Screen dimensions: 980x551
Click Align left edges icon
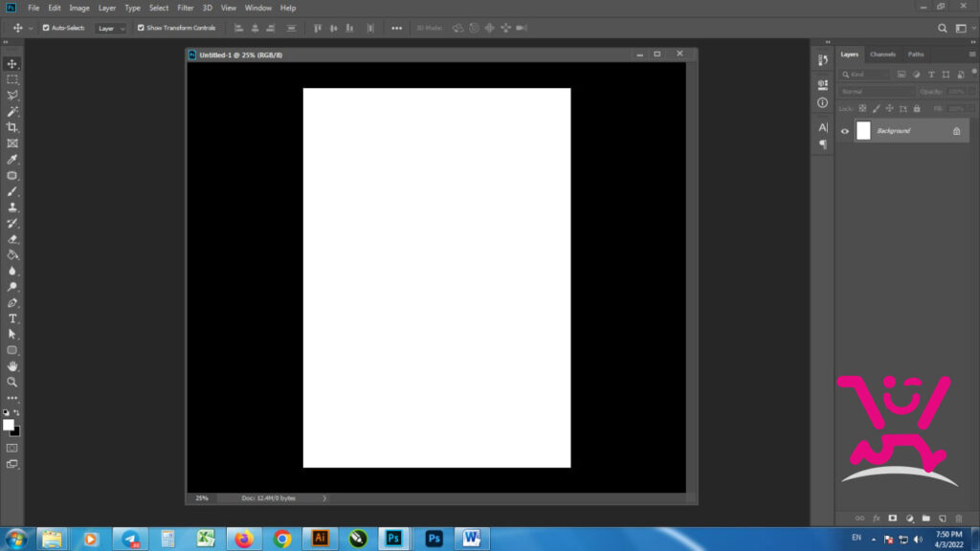(238, 28)
